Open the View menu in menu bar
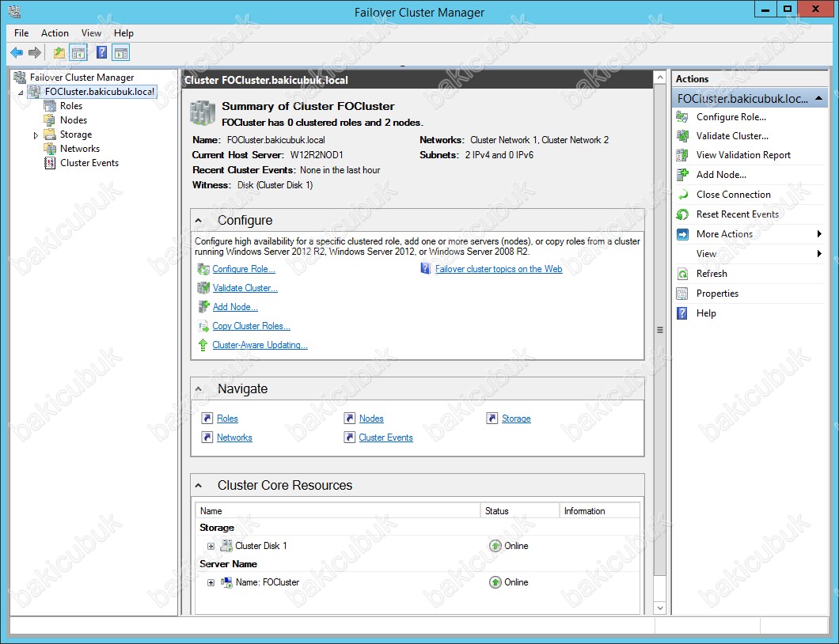839x644 pixels. [x=91, y=33]
